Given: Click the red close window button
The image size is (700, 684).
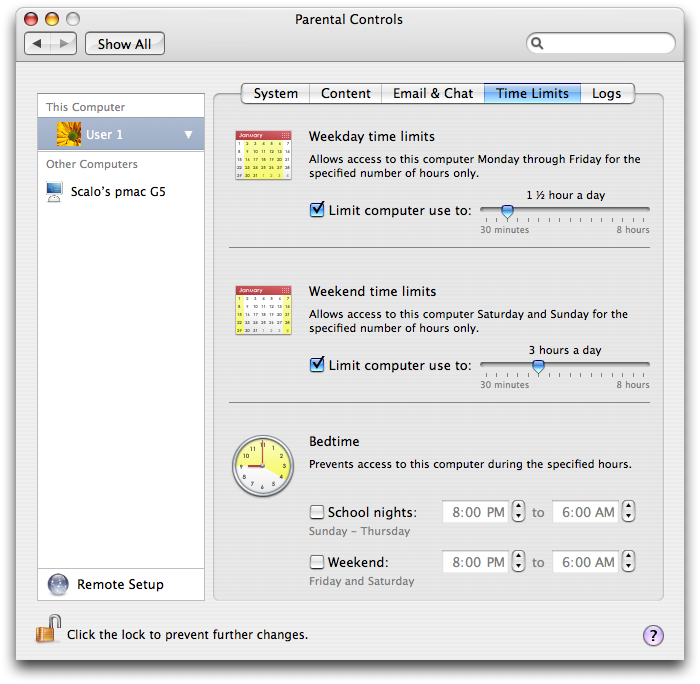Looking at the screenshot, I should tap(31, 19).
